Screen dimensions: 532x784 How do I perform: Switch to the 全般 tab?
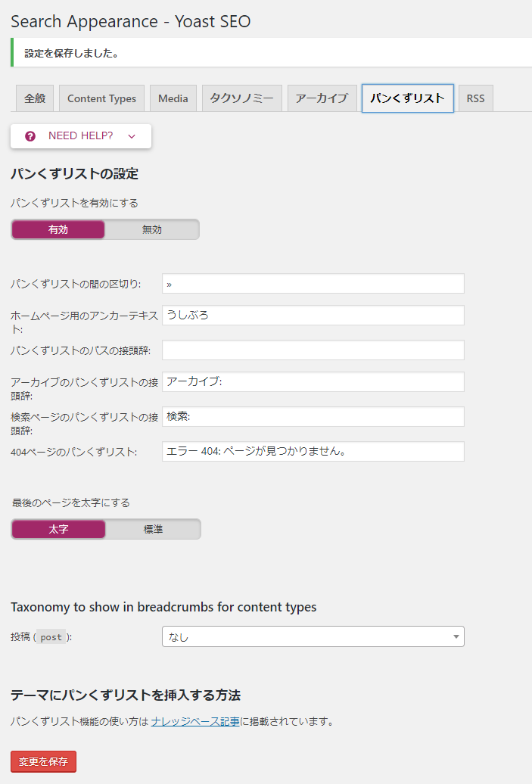35,98
